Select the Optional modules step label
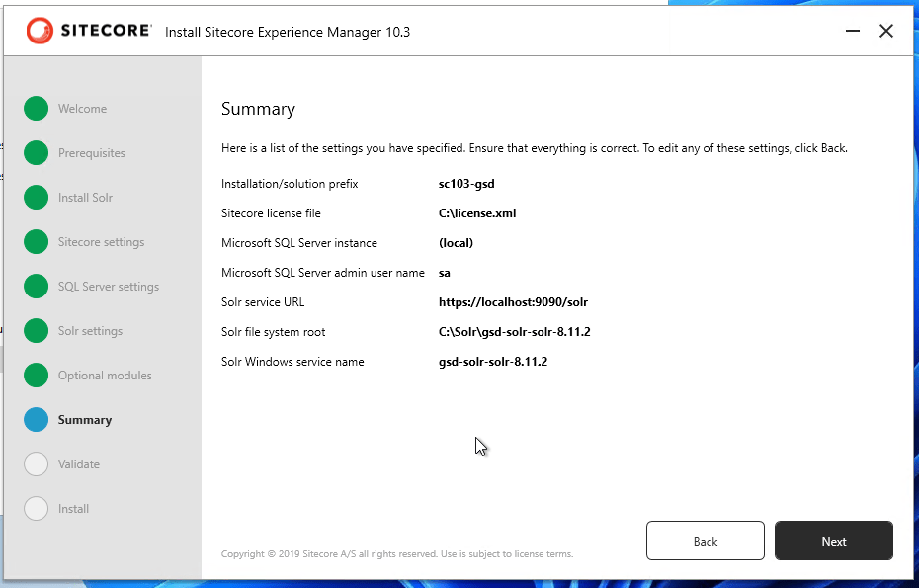The image size is (919, 588). point(105,376)
